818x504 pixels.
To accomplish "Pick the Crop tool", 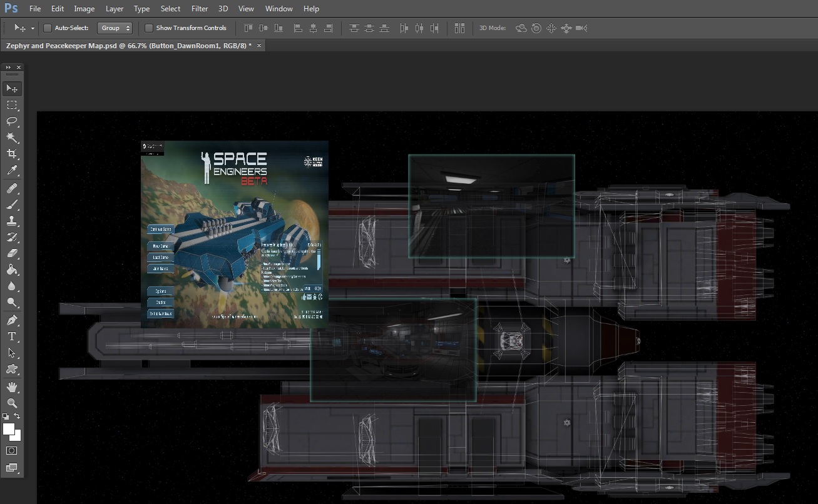I will (x=12, y=154).
